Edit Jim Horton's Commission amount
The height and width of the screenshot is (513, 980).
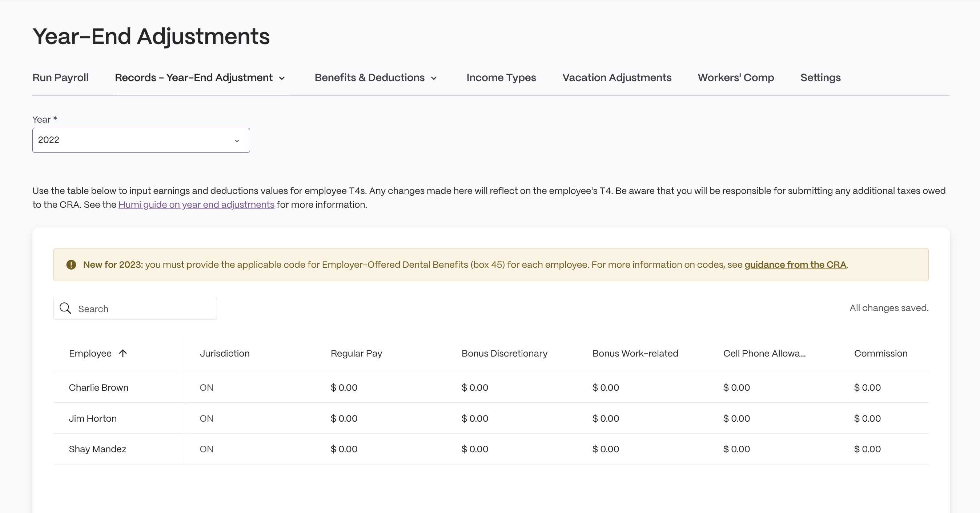point(867,418)
